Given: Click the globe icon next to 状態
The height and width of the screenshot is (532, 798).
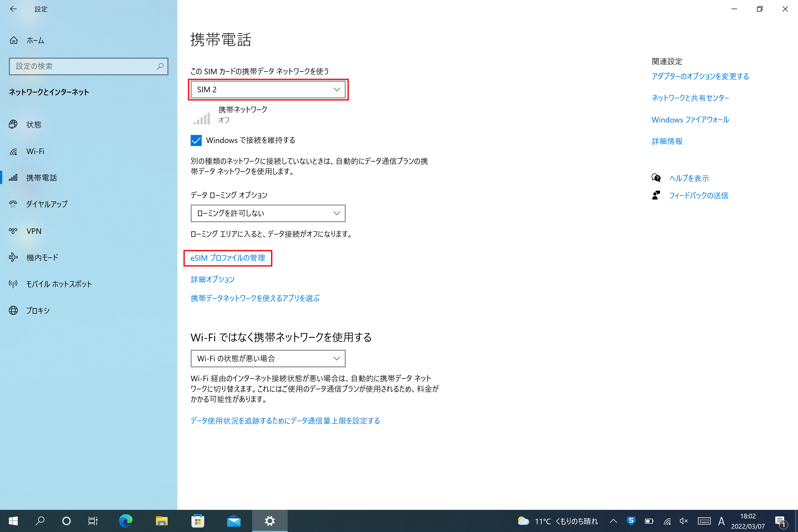Looking at the screenshot, I should click(x=13, y=124).
